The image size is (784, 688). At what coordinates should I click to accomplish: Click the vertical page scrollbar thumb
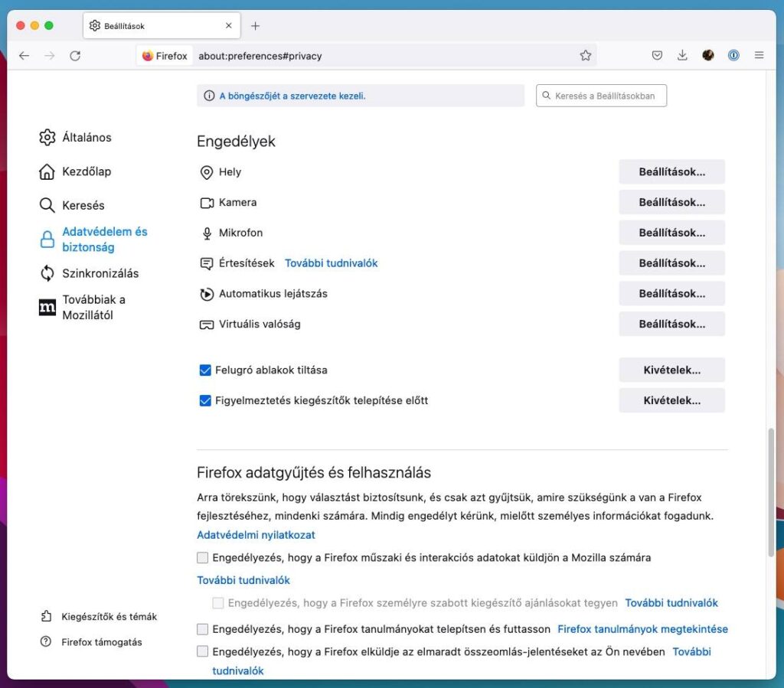[x=771, y=492]
